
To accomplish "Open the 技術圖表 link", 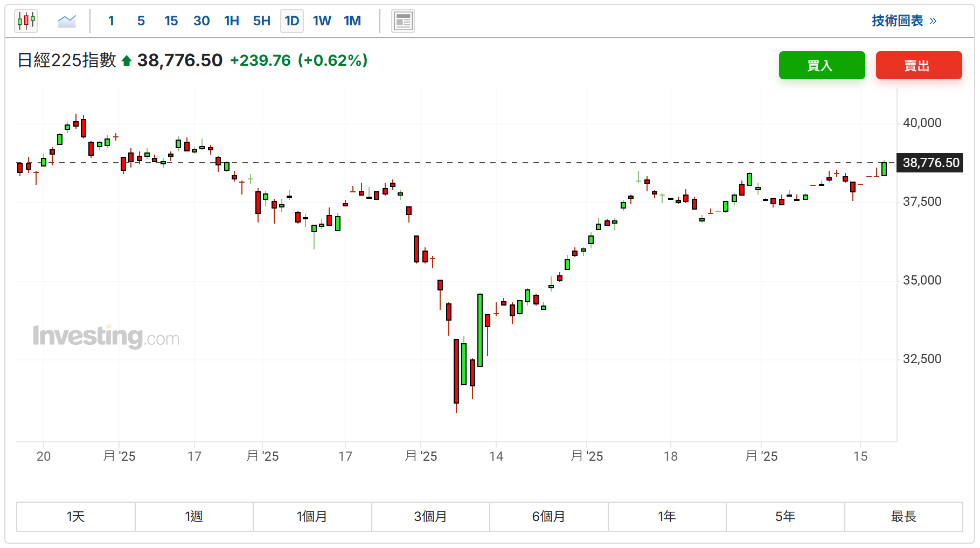I will 904,21.
